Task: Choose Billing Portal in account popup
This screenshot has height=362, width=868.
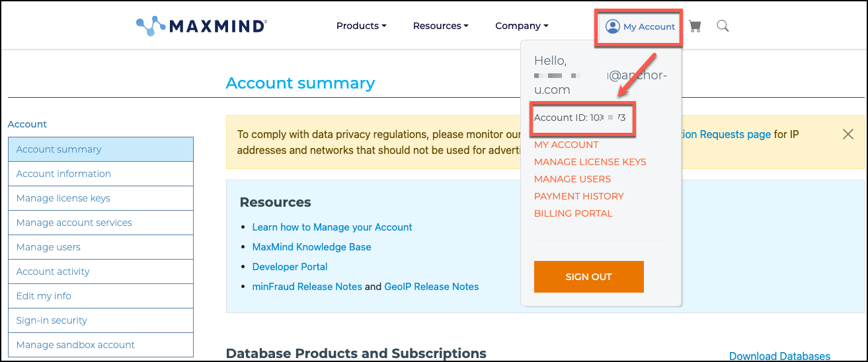Action: coord(573,213)
